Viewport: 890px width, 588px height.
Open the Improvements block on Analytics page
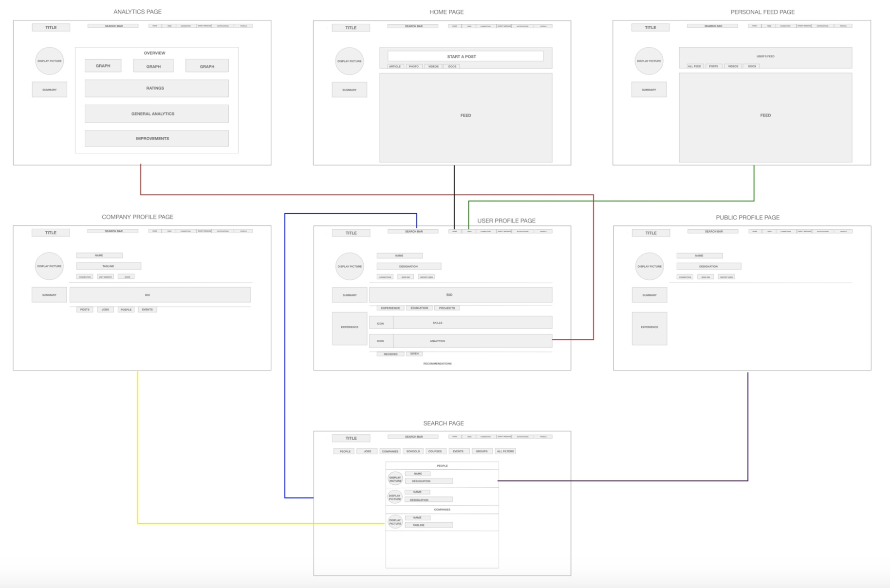click(156, 138)
